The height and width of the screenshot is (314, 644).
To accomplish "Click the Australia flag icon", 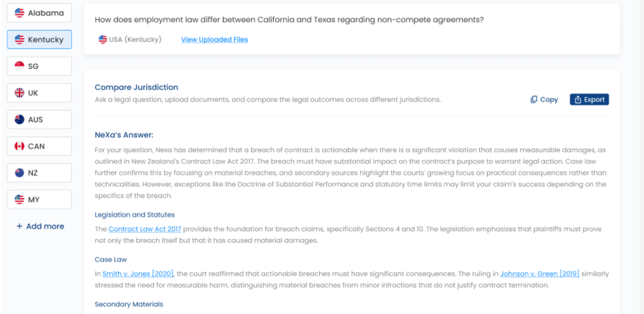I will [19, 119].
